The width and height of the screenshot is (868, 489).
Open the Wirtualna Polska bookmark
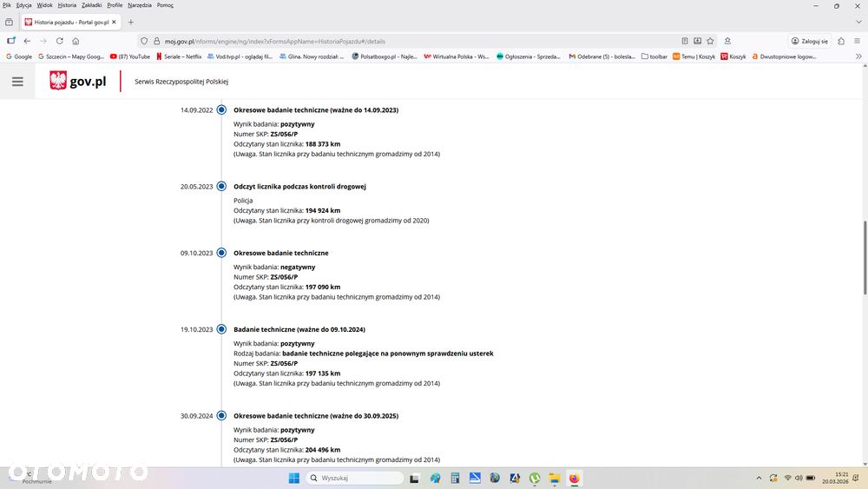click(x=457, y=56)
